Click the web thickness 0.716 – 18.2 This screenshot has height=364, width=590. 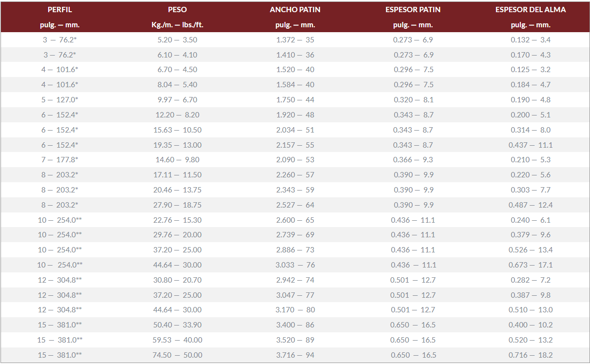pyautogui.click(x=531, y=355)
